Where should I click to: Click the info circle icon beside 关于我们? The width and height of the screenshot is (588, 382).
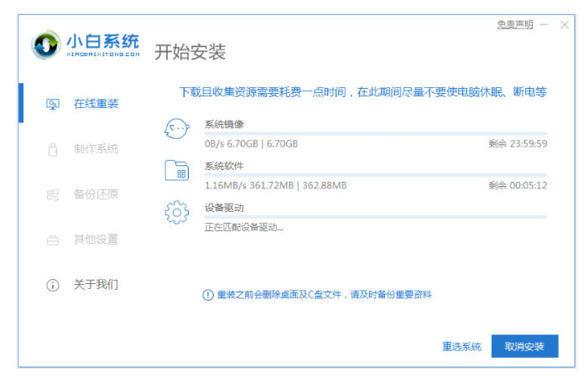click(53, 285)
